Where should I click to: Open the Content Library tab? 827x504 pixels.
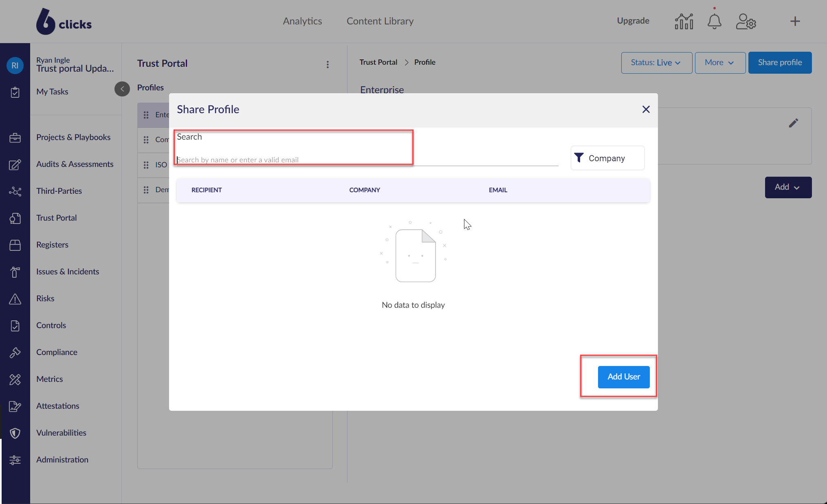pos(380,21)
